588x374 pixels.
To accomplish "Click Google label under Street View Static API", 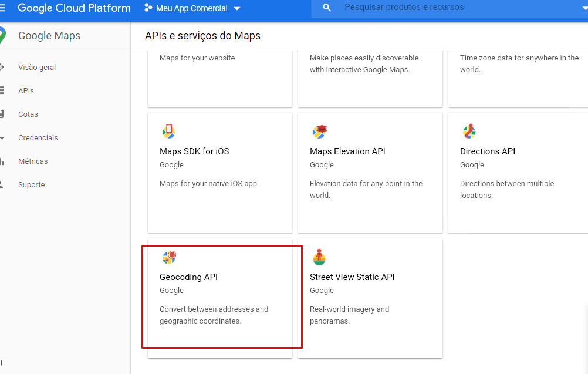I will pyautogui.click(x=322, y=291).
